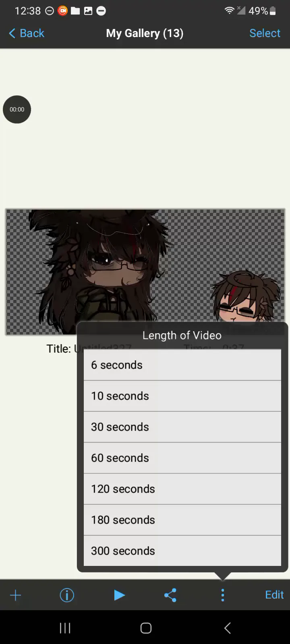Tap the Android home button
This screenshot has height=644, width=290.
146,628
